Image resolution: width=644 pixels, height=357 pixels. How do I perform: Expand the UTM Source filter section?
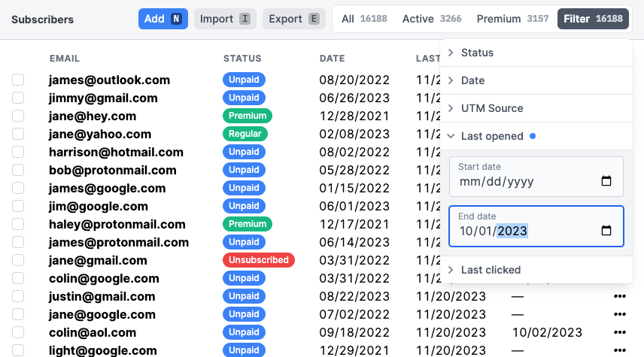click(x=491, y=108)
